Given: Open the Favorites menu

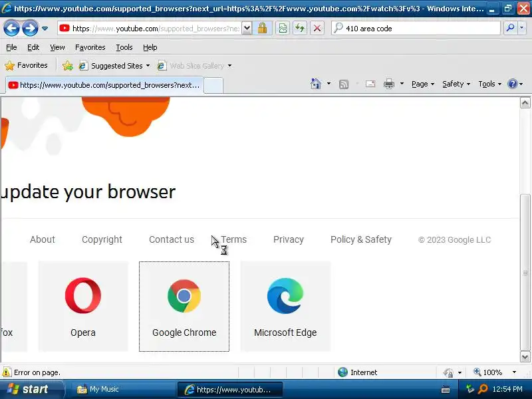Looking at the screenshot, I should (90, 47).
